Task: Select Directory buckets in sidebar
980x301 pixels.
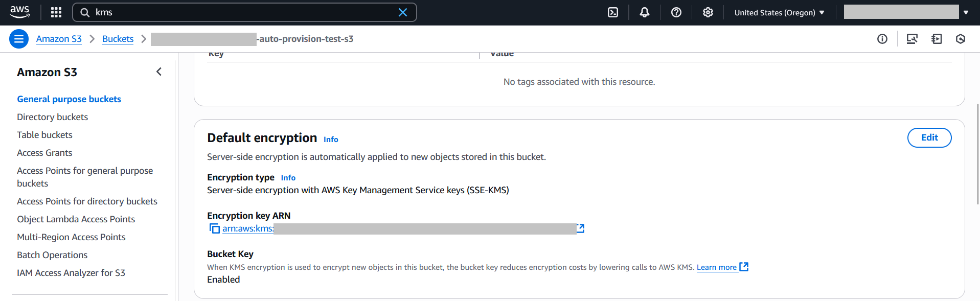Action: point(52,117)
